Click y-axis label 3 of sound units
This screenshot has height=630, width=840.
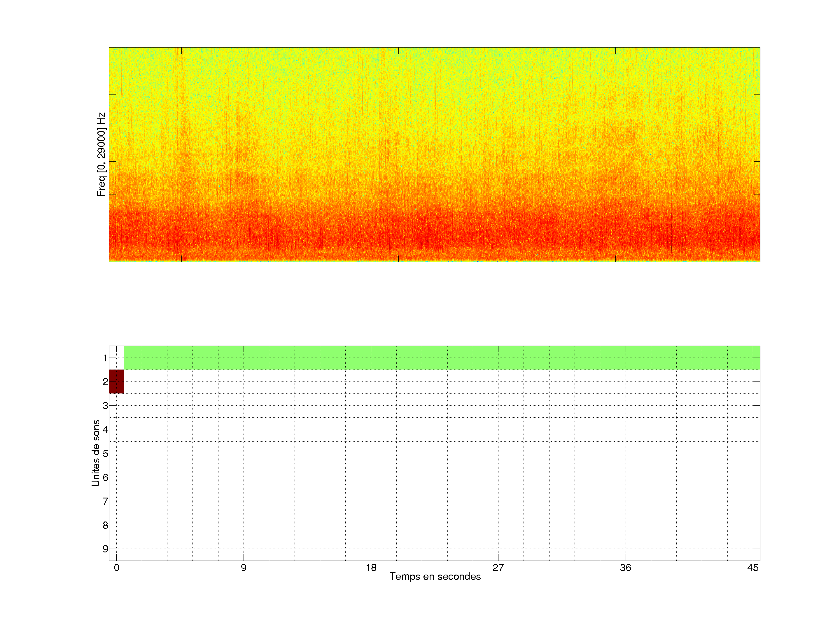click(105, 406)
